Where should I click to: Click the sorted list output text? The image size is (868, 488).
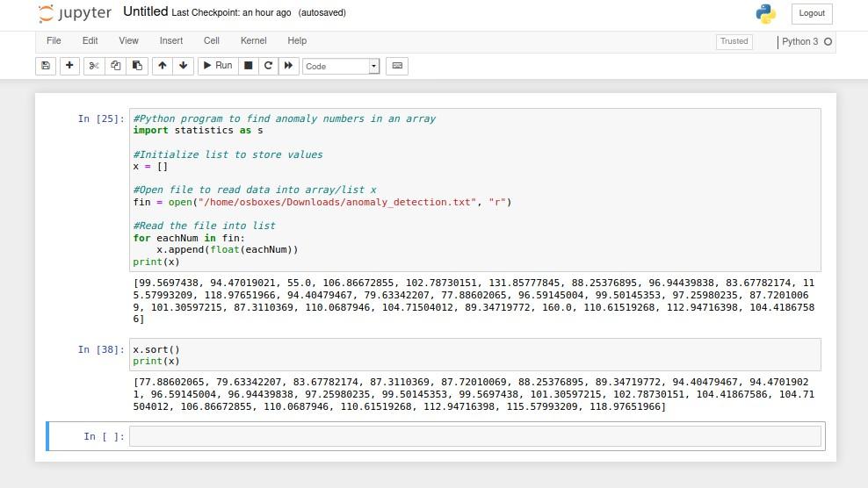(x=474, y=394)
